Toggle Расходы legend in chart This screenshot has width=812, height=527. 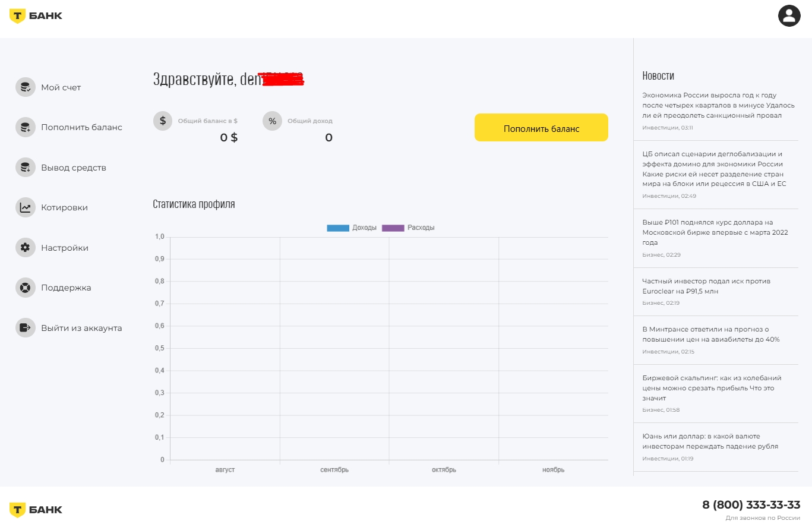(408, 228)
